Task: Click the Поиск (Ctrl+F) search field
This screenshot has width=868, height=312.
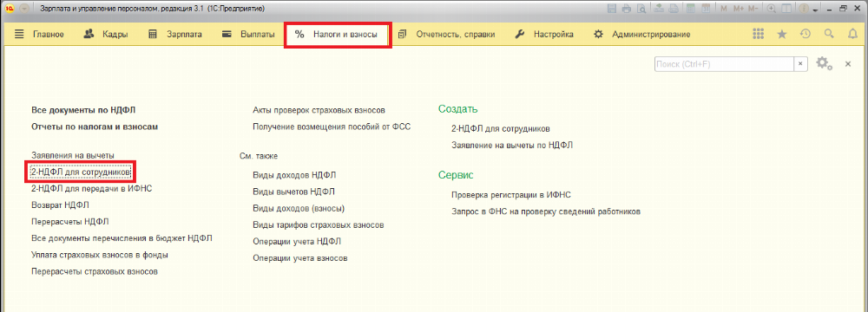Action: (x=725, y=64)
